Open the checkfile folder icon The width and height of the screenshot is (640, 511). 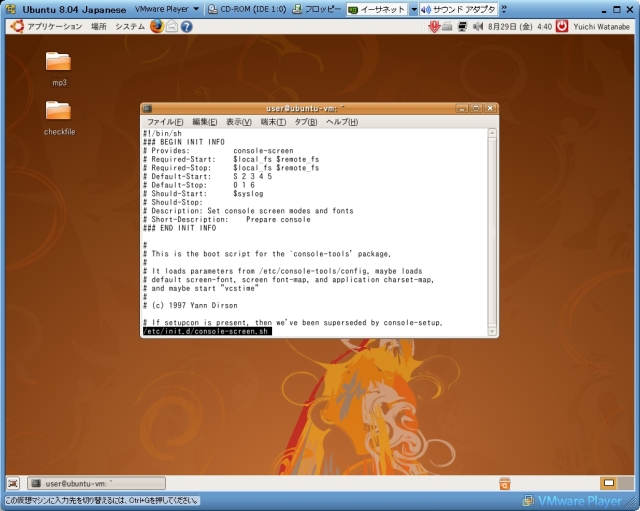point(58,111)
